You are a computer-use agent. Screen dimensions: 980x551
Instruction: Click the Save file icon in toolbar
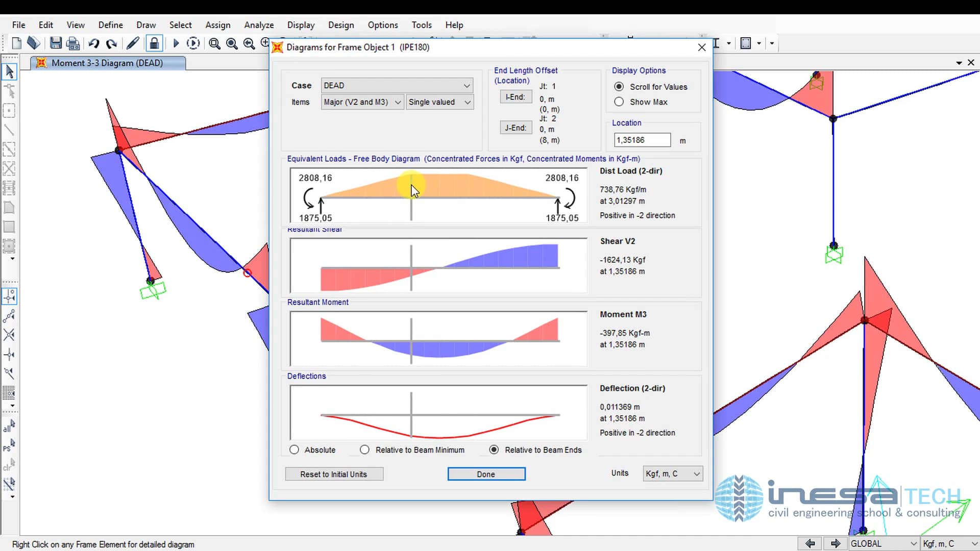tap(56, 43)
